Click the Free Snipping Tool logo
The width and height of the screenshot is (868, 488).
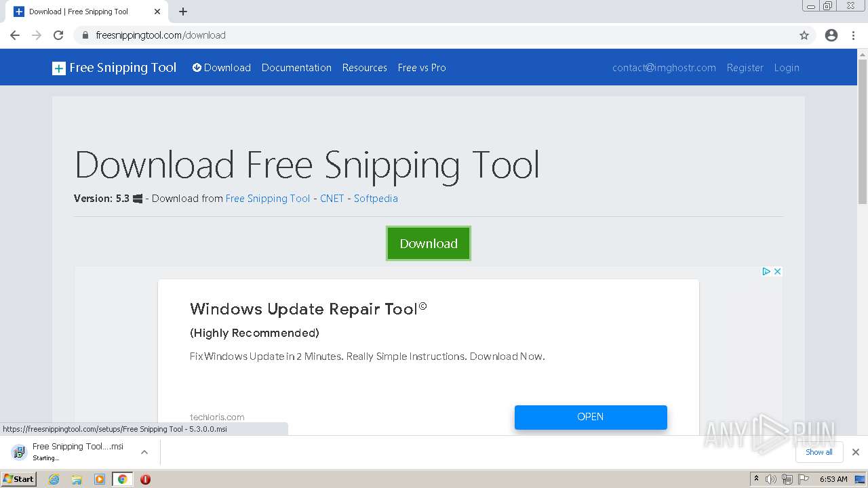[x=114, y=68]
